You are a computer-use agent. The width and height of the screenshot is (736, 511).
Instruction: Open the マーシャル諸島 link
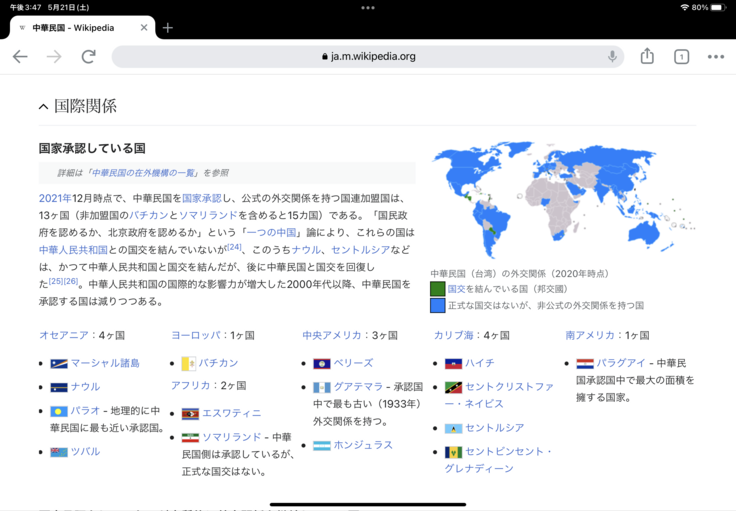tap(105, 363)
